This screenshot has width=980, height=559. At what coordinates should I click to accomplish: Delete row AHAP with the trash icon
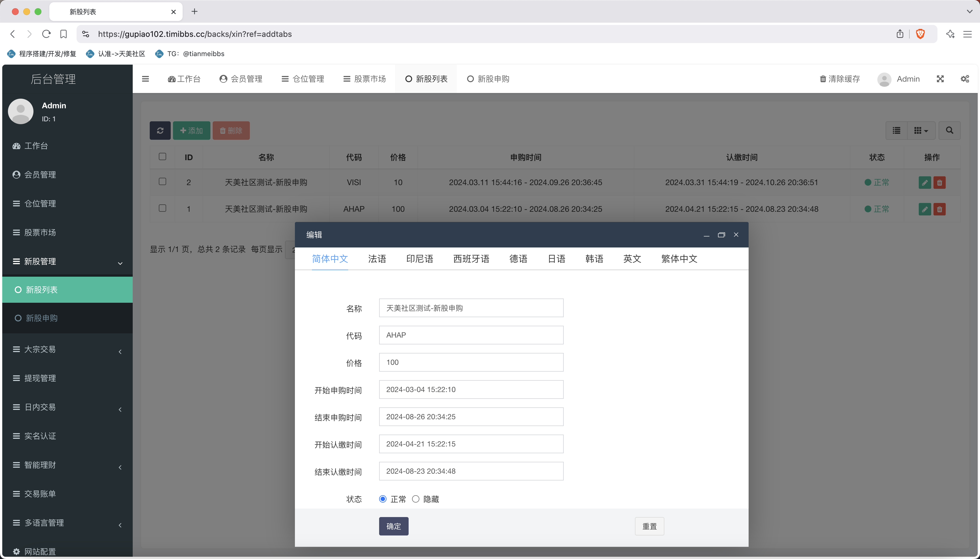pos(939,209)
